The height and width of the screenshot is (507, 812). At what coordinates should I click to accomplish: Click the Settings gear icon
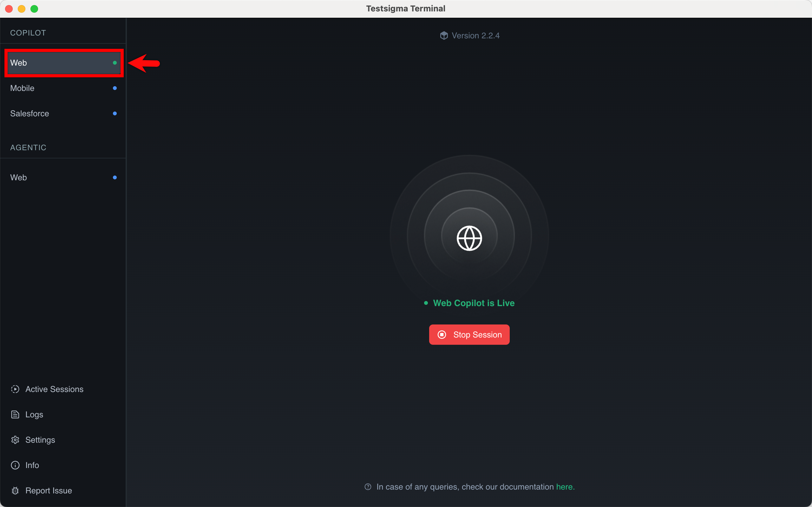point(15,440)
